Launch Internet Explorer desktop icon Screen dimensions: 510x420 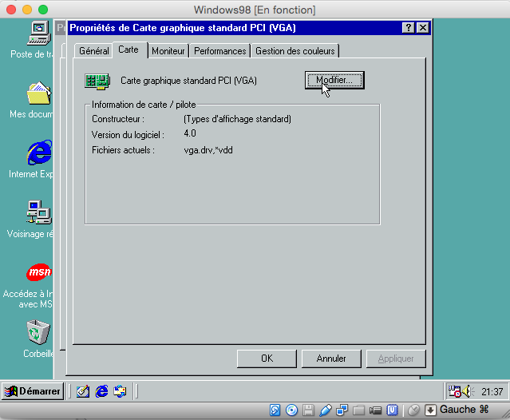click(x=39, y=153)
